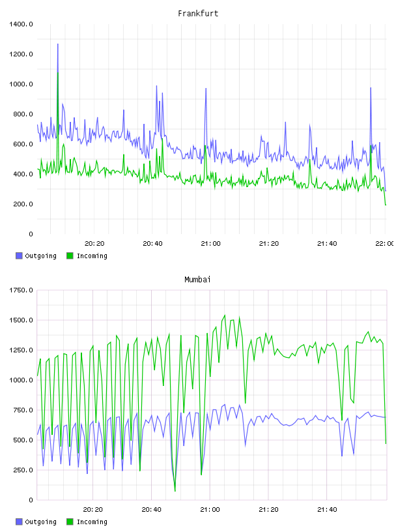Click the Mumbai Outgoing blue legend swatch
Screen dimensions: 396x532
pos(19,522)
